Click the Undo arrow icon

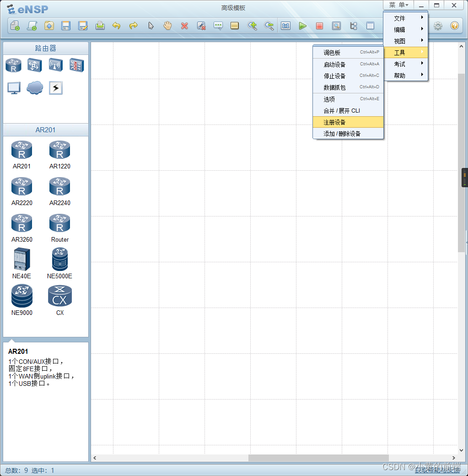pos(117,26)
